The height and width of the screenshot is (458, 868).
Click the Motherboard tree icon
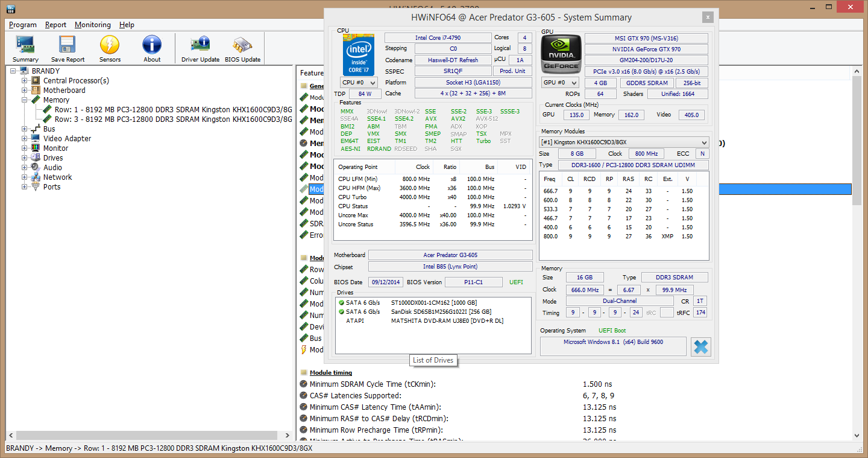[x=36, y=91]
